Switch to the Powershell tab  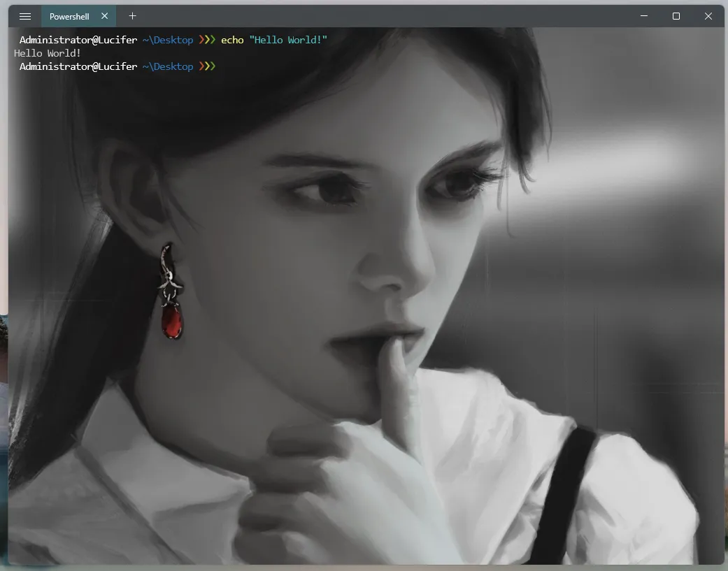[69, 16]
